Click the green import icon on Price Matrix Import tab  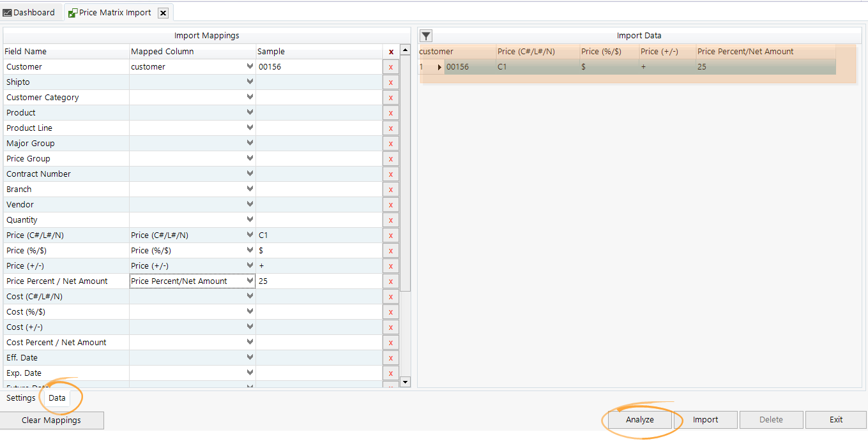(x=72, y=11)
